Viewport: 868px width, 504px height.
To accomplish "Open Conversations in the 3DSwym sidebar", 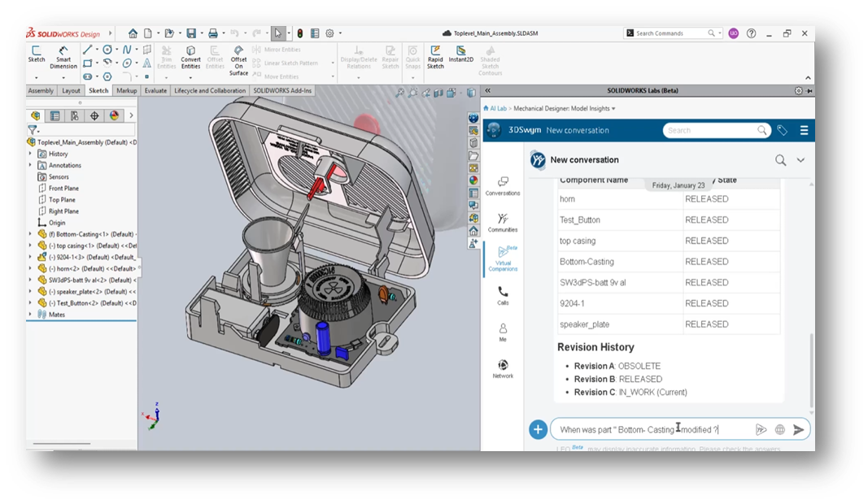I will pyautogui.click(x=503, y=186).
